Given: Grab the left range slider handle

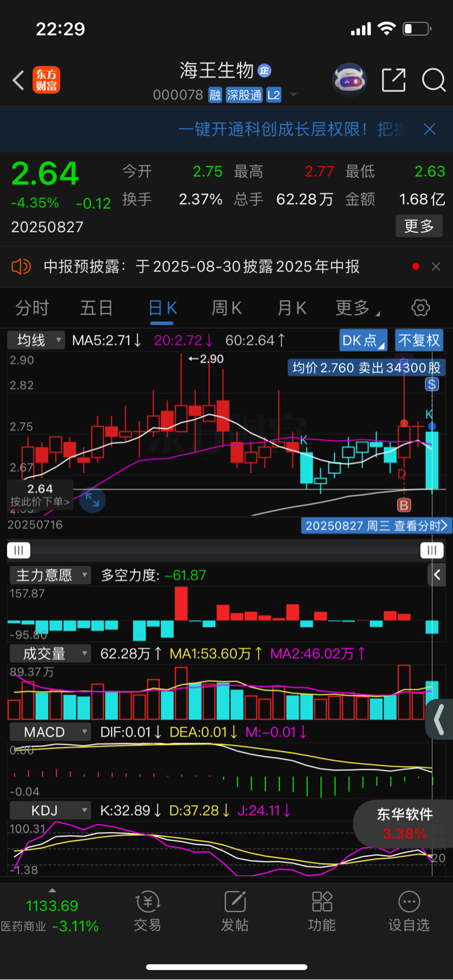Looking at the screenshot, I should [18, 550].
